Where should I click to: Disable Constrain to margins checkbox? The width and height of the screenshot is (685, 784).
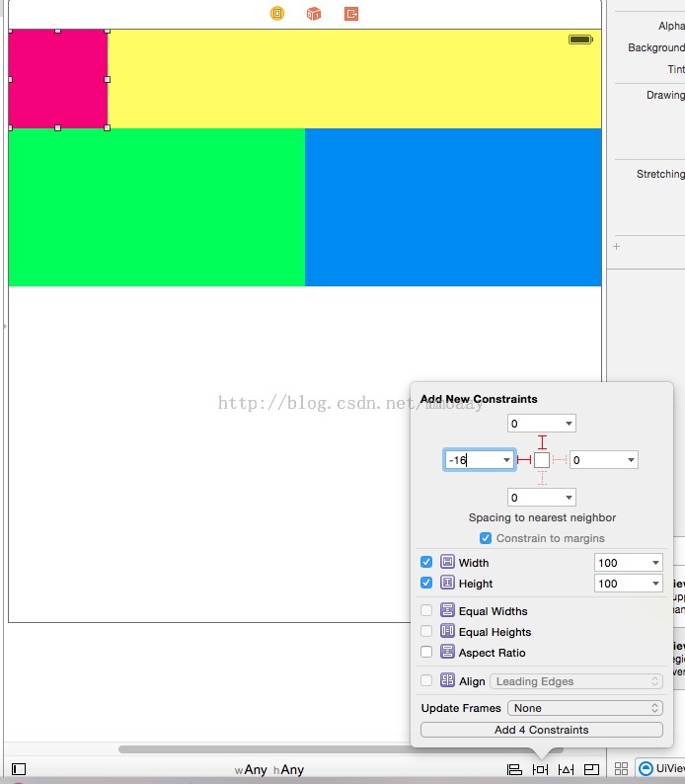click(x=485, y=538)
